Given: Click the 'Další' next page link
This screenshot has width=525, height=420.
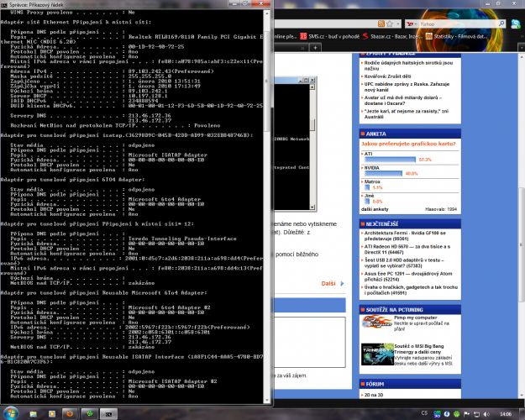Looking at the screenshot, I should click(328, 283).
